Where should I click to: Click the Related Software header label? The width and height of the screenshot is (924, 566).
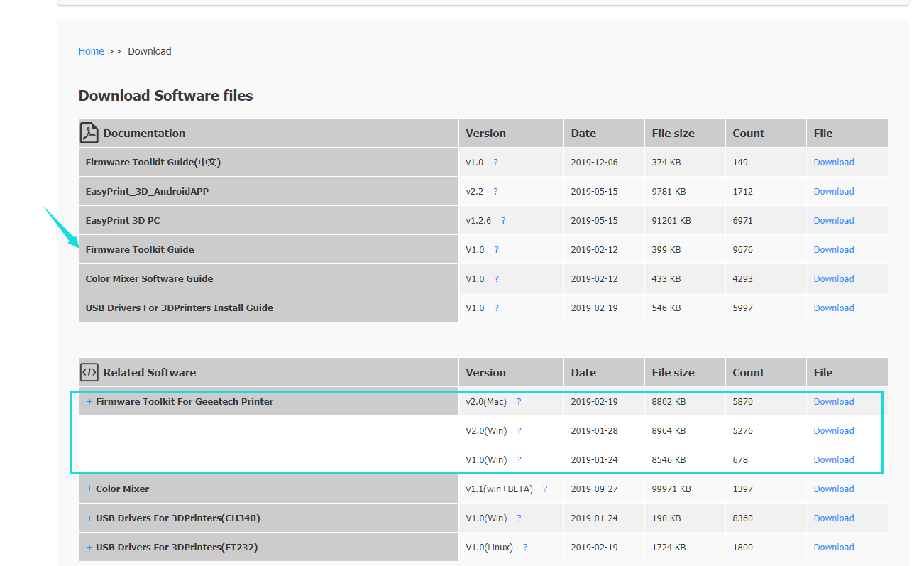pos(149,373)
